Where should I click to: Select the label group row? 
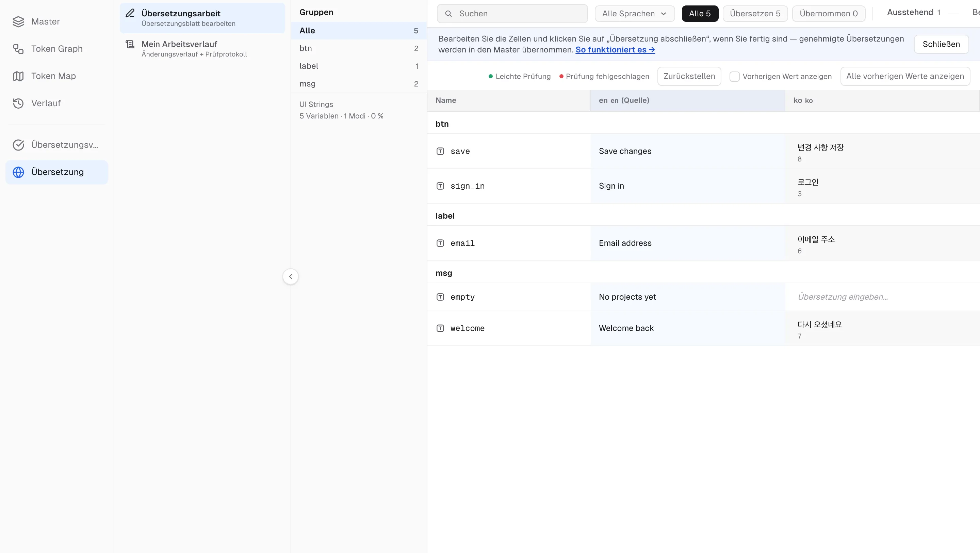click(359, 66)
